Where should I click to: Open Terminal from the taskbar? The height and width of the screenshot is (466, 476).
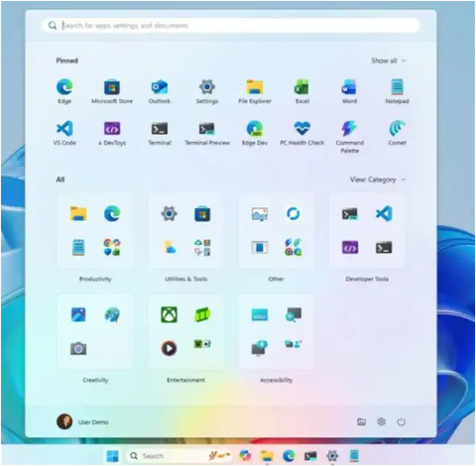coord(310,456)
